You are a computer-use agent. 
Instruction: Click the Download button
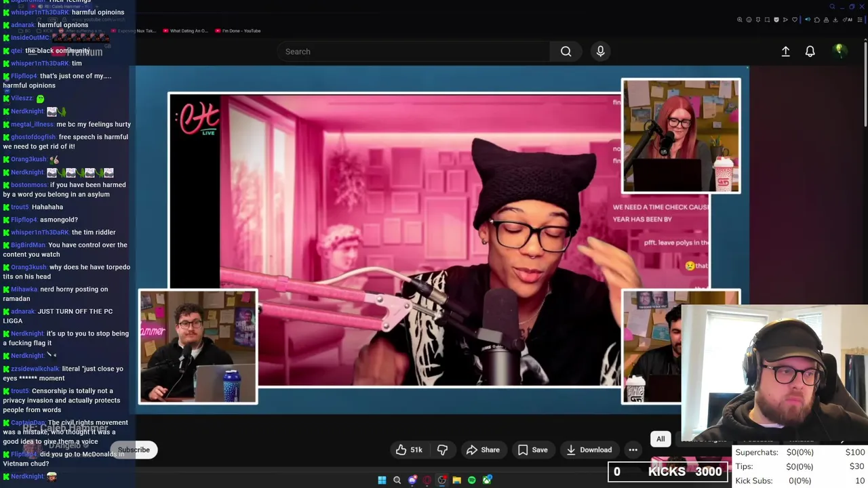click(589, 449)
